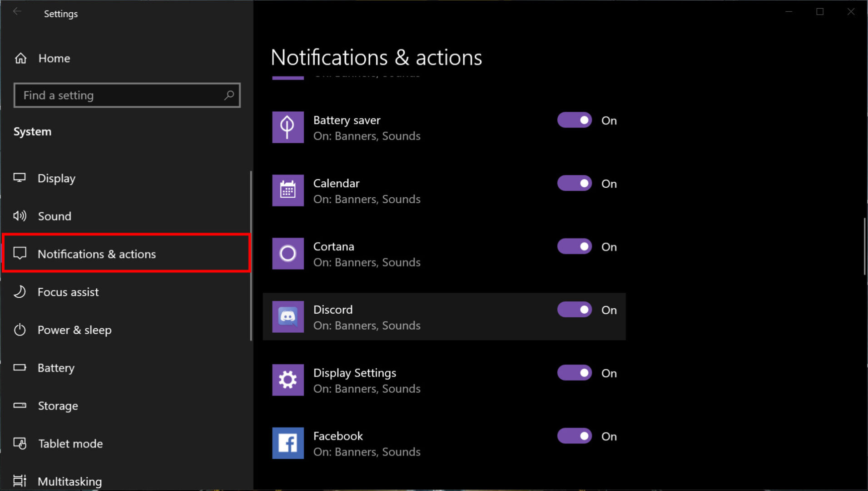This screenshot has height=491, width=868.
Task: Click the back arrow in Settings
Action: pos(17,12)
